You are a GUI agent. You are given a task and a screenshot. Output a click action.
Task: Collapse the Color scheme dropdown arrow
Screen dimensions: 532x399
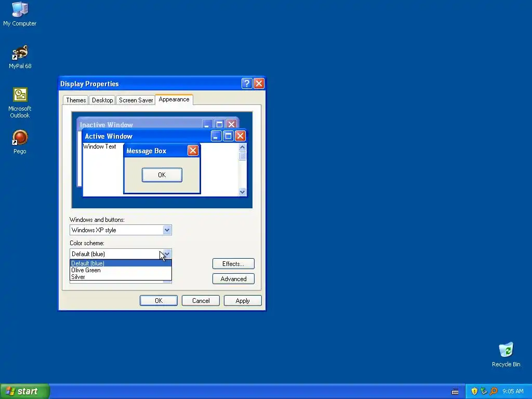(x=167, y=254)
